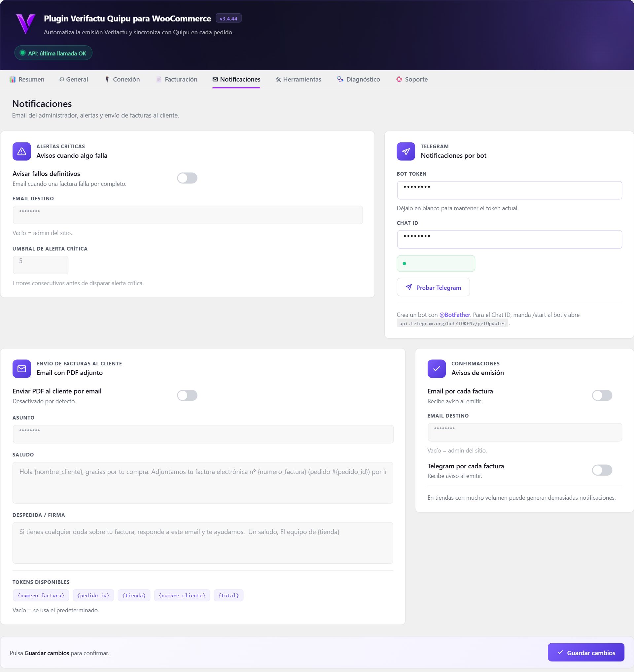Click the {pedido_id} token chip

click(x=93, y=595)
